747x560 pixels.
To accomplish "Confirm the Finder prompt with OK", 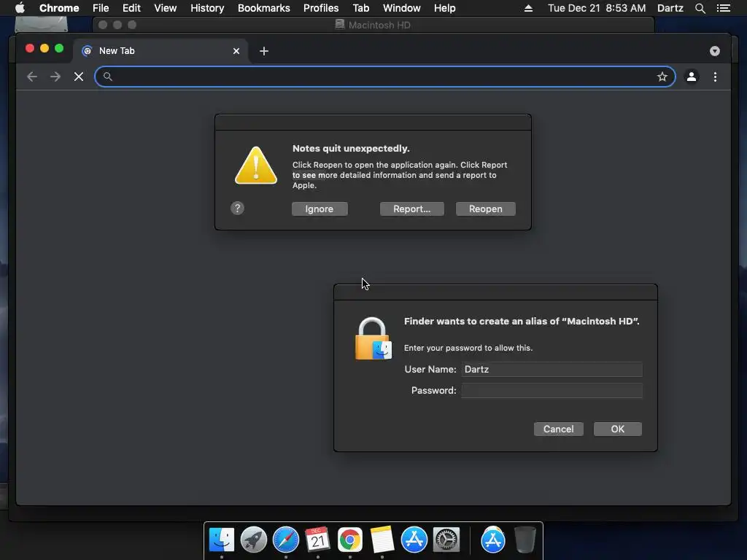I will tap(617, 429).
